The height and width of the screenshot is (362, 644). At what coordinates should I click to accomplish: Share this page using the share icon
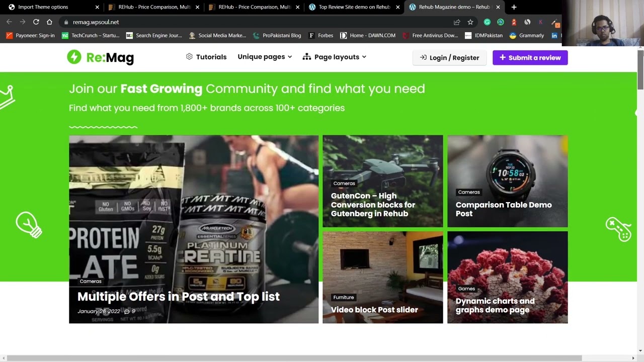point(457,22)
